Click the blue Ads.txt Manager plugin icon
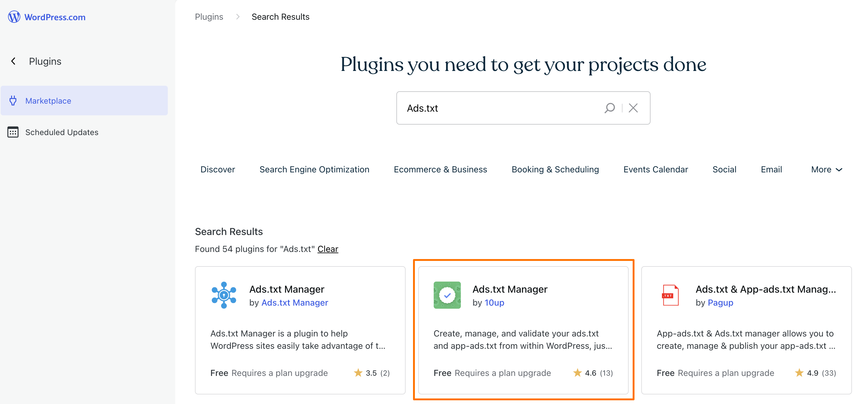This screenshot has width=868, height=404. 224,295
